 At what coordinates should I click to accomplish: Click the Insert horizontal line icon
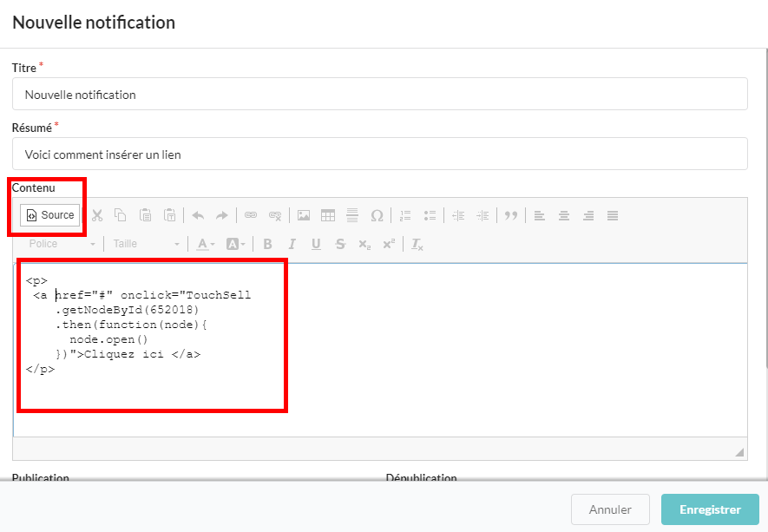click(x=352, y=215)
